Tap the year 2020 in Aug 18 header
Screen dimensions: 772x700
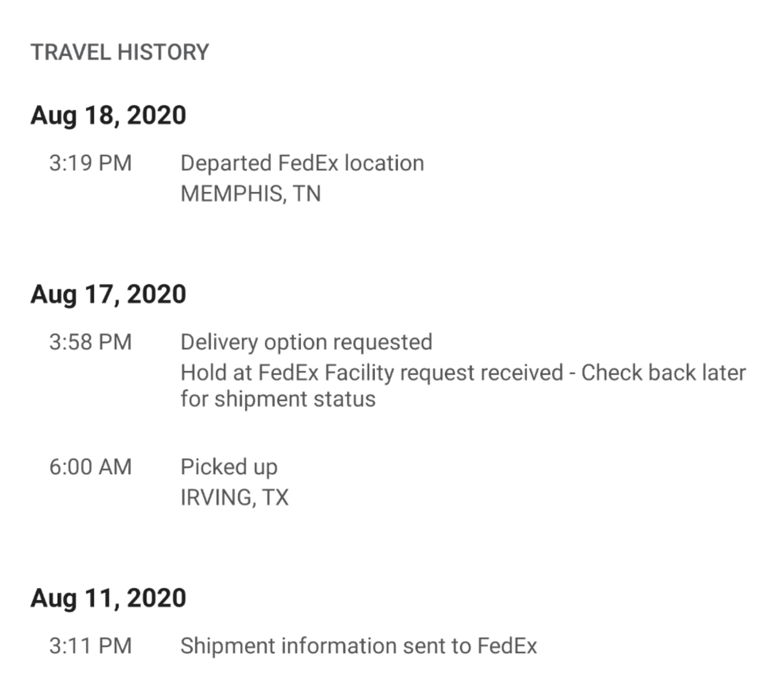coord(156,115)
